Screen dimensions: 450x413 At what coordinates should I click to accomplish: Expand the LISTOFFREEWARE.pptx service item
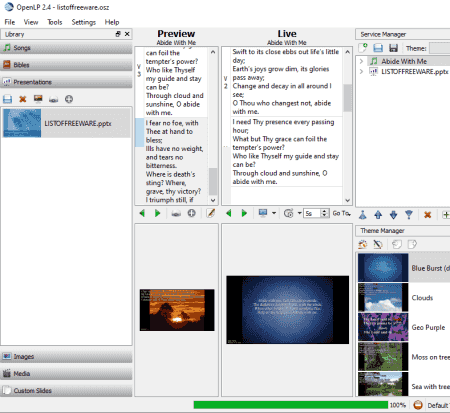[361, 72]
